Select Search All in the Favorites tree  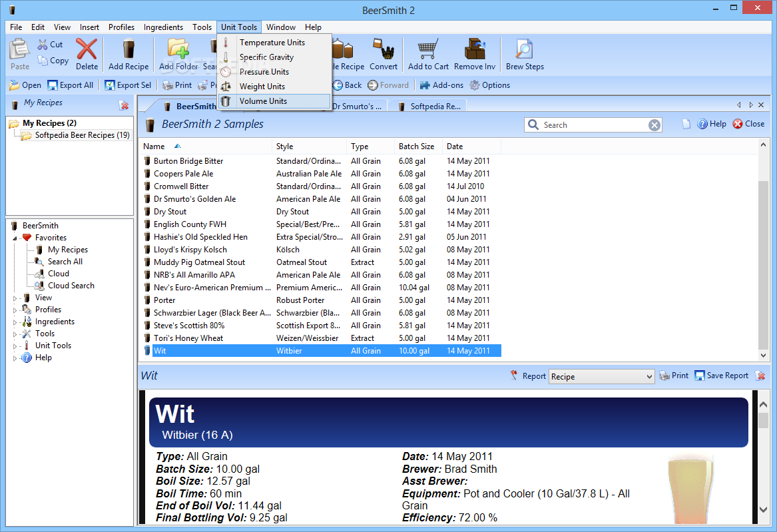[x=65, y=262]
